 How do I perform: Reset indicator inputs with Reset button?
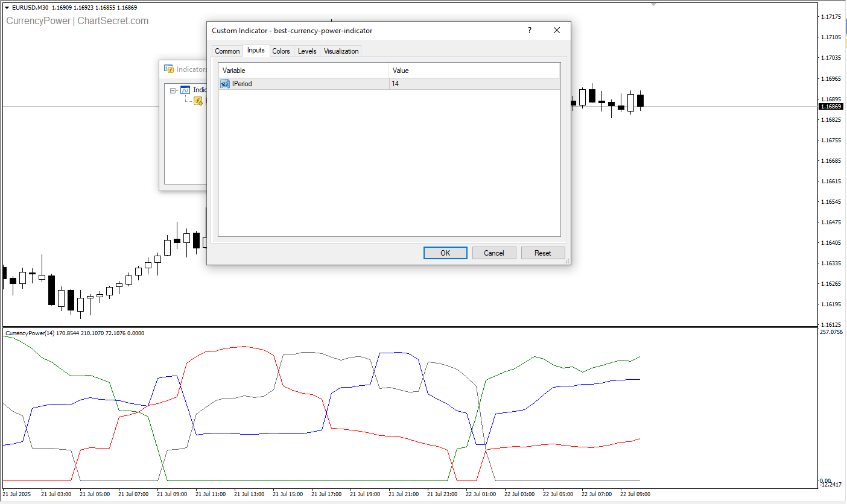542,253
